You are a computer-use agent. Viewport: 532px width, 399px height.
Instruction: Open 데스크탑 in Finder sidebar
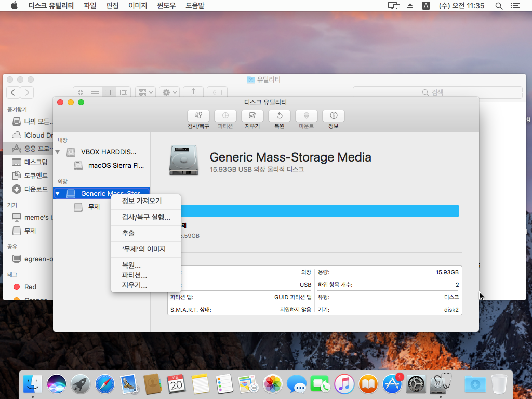tap(30, 162)
